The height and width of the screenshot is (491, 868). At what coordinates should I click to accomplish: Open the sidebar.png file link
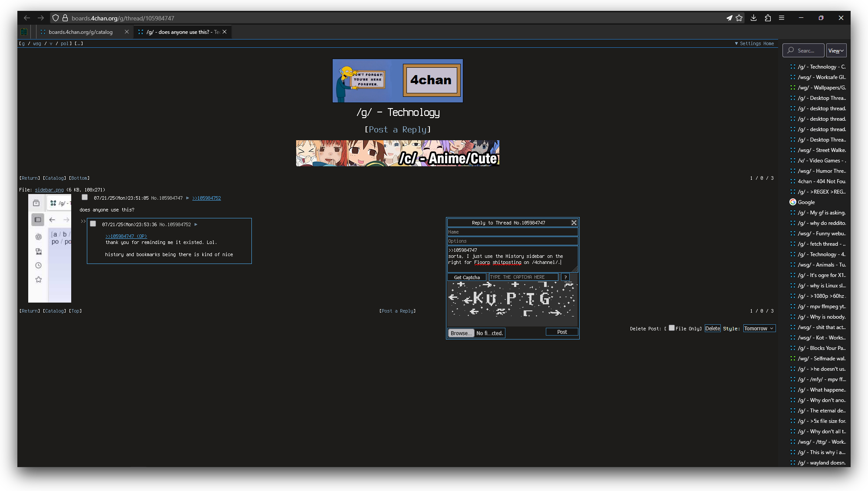(x=49, y=190)
